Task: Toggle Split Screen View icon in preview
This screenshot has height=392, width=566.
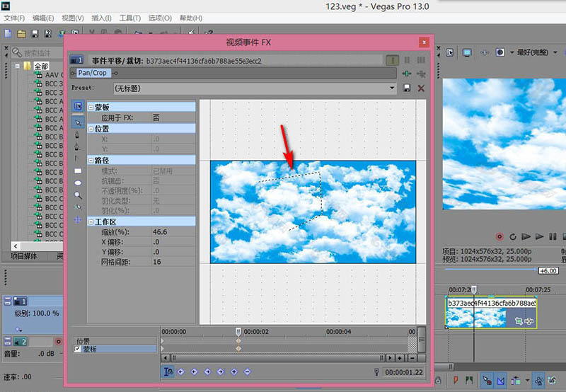Action: click(x=500, y=52)
